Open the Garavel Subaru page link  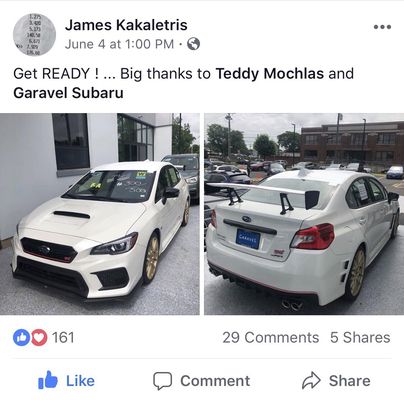[68, 93]
